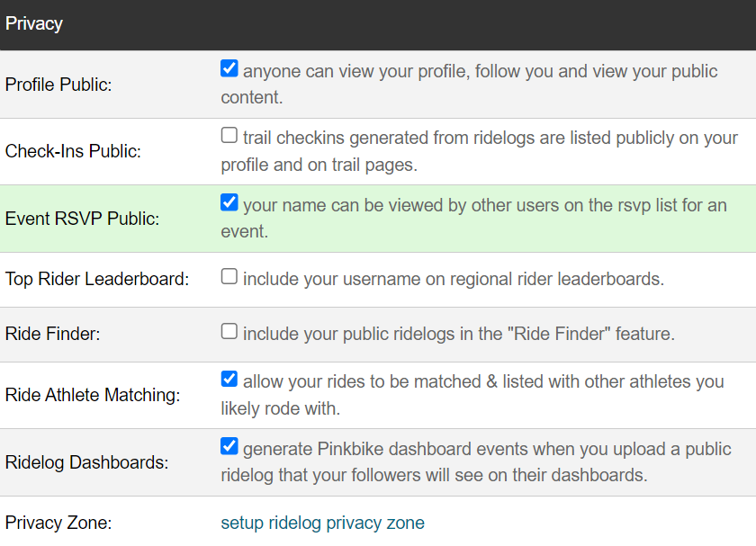Turn off Ridelog Dashboards events
The width and height of the screenshot is (756, 546).
click(x=229, y=447)
